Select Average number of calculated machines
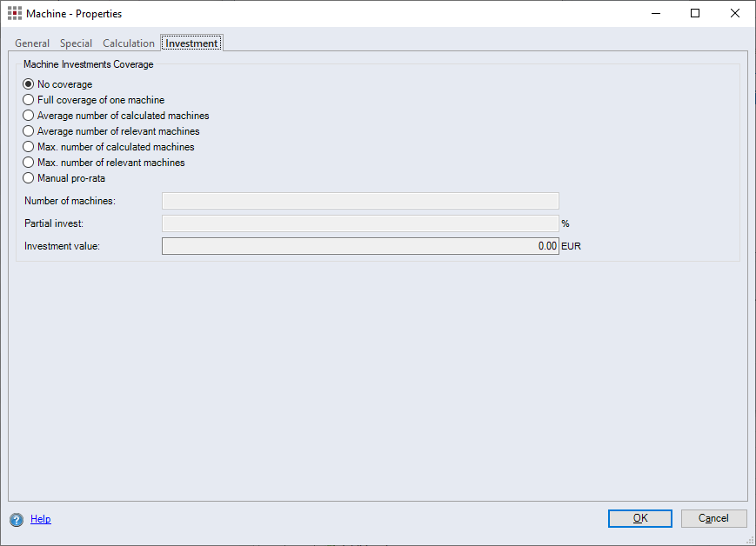 click(29, 116)
